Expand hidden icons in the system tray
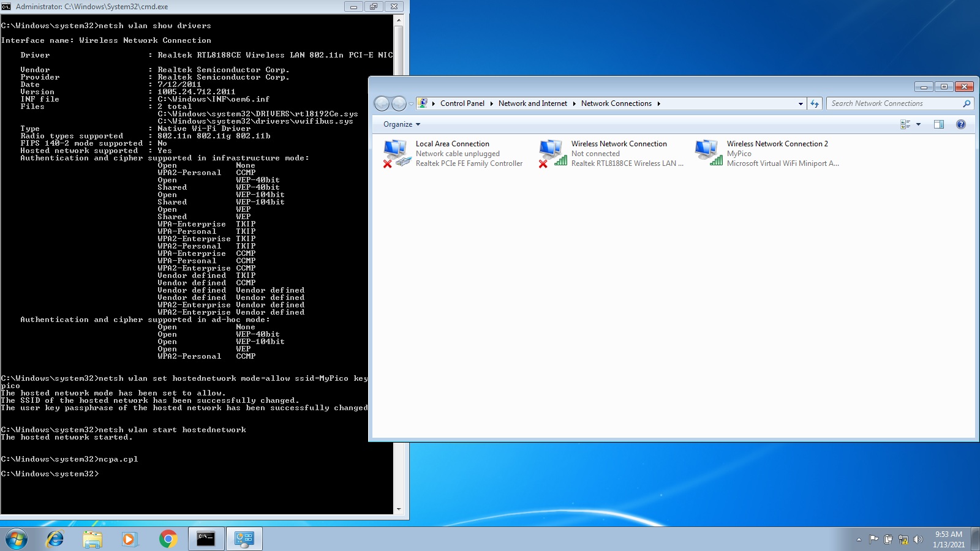980x551 pixels. pos(858,539)
